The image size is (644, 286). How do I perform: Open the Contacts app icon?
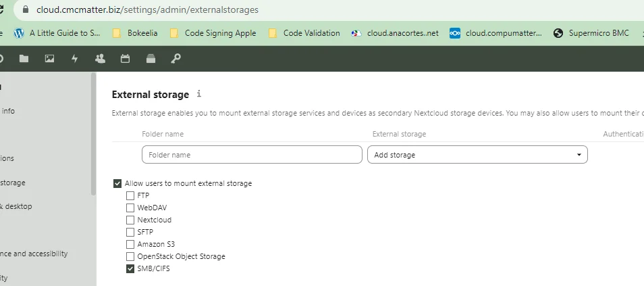pos(100,59)
